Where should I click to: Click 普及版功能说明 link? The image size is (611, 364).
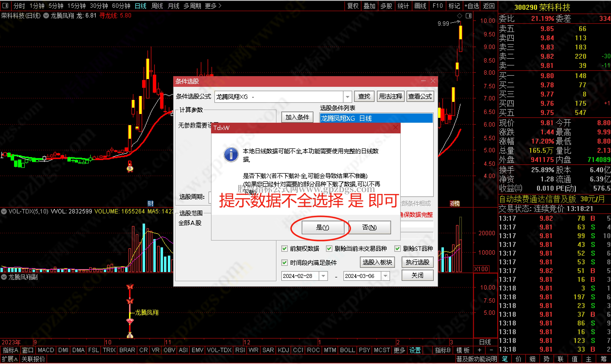coord(476,359)
